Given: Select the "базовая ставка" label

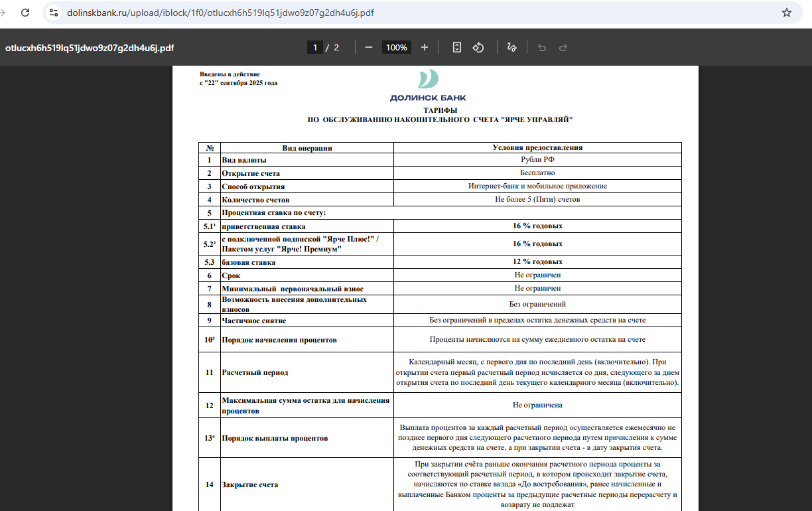Looking at the screenshot, I should tap(248, 262).
